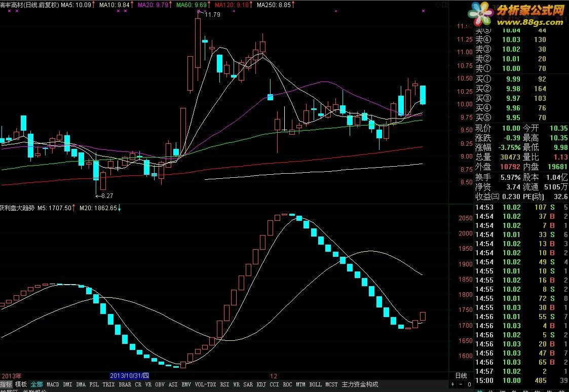Select the 买④ 9.96 bid row
569x392 pixels.
coord(511,108)
